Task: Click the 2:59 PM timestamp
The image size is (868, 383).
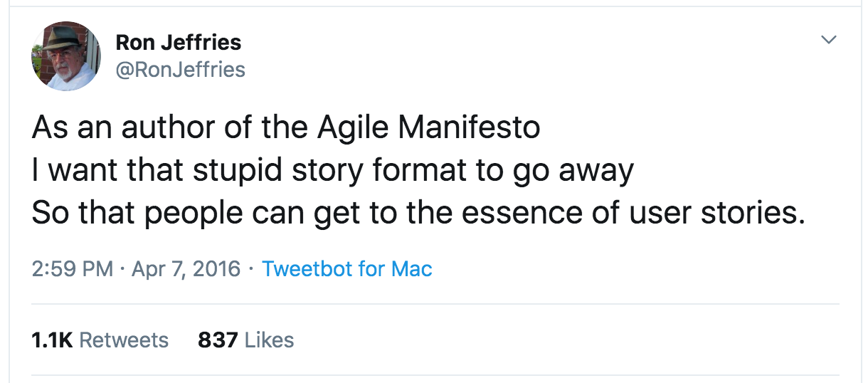Action: pos(73,268)
